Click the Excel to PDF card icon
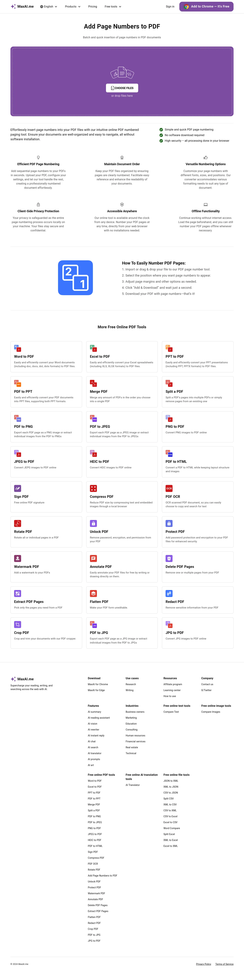This screenshot has width=244, height=980. [93, 348]
